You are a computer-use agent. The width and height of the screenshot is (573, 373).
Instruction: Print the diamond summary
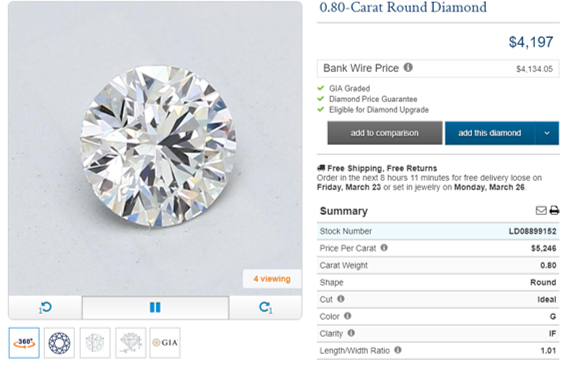[554, 210]
